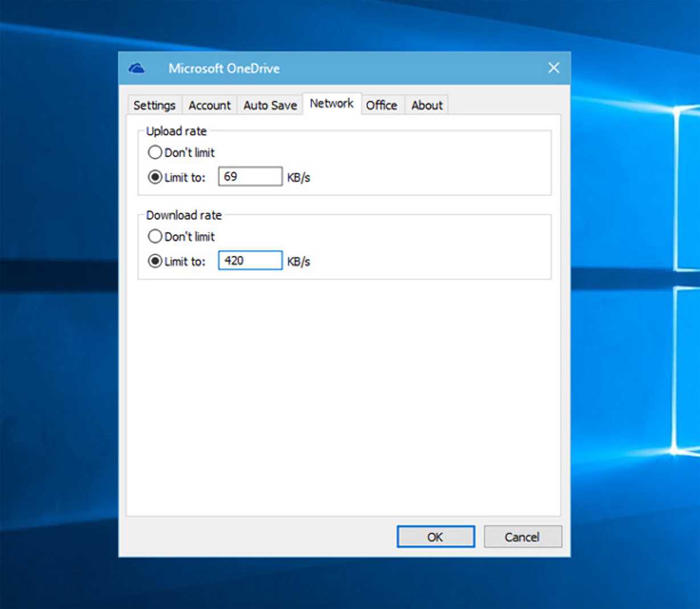
Task: Enable the download rate Limit to option
Action: (x=155, y=261)
